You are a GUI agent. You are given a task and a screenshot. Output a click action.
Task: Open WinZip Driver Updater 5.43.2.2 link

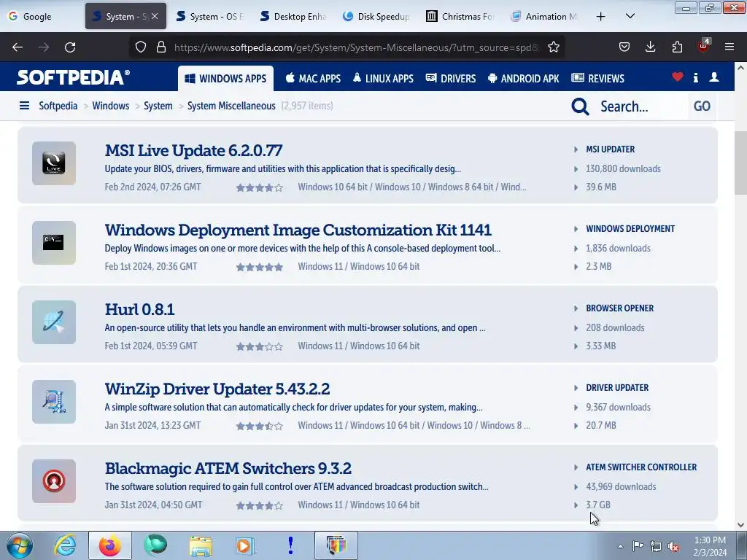[217, 389]
